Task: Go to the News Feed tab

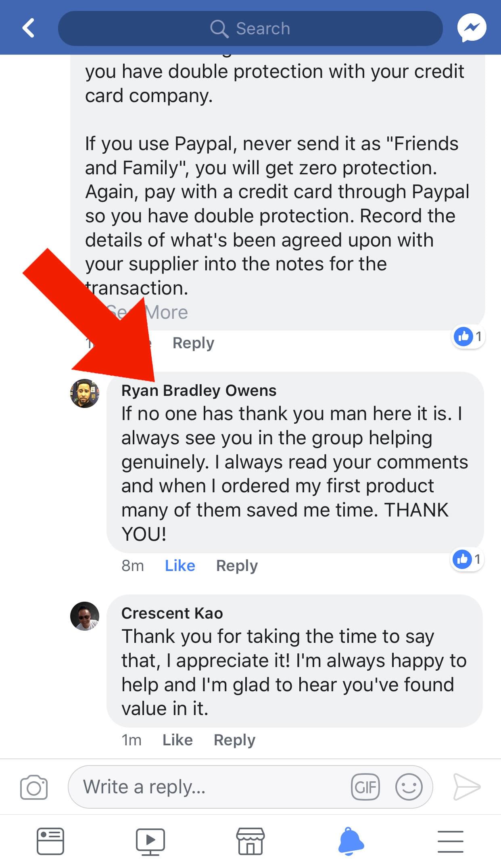Action: (x=50, y=841)
